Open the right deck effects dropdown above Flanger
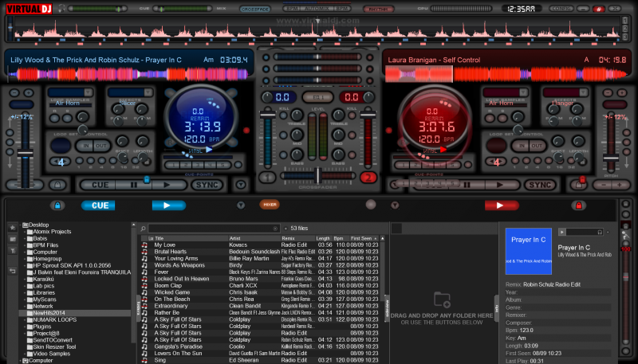This screenshot has height=364, width=638. pyautogui.click(x=584, y=92)
